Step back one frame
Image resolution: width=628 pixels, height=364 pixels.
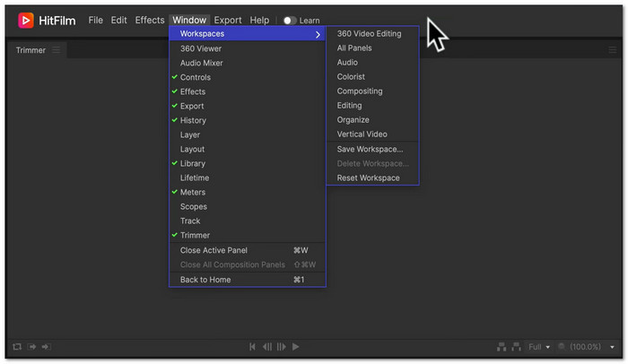click(x=267, y=347)
